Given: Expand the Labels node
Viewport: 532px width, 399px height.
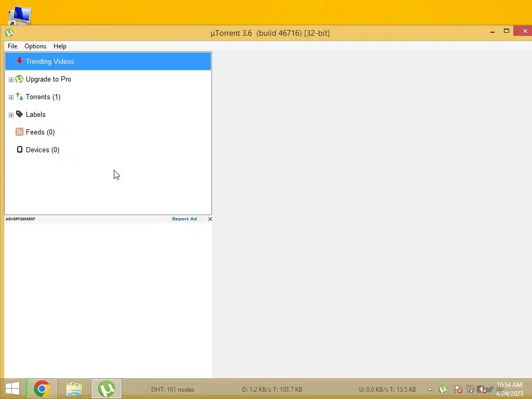Looking at the screenshot, I should pos(11,115).
